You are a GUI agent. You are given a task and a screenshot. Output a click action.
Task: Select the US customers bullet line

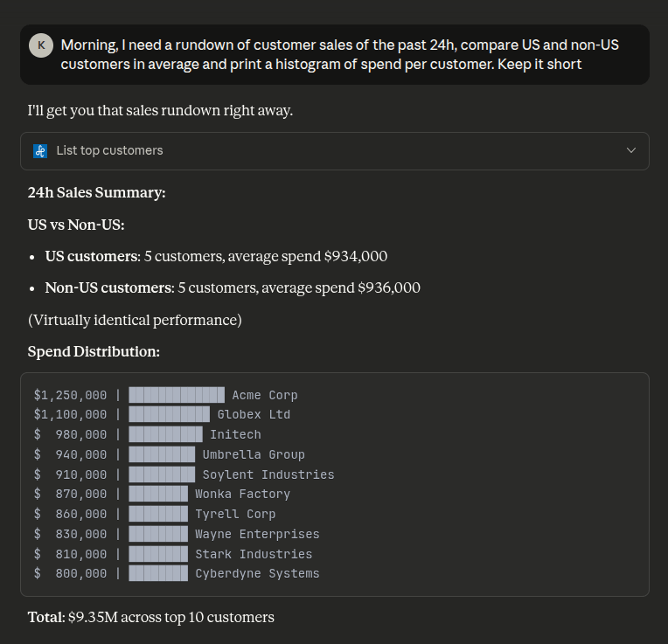pyautogui.click(x=216, y=256)
